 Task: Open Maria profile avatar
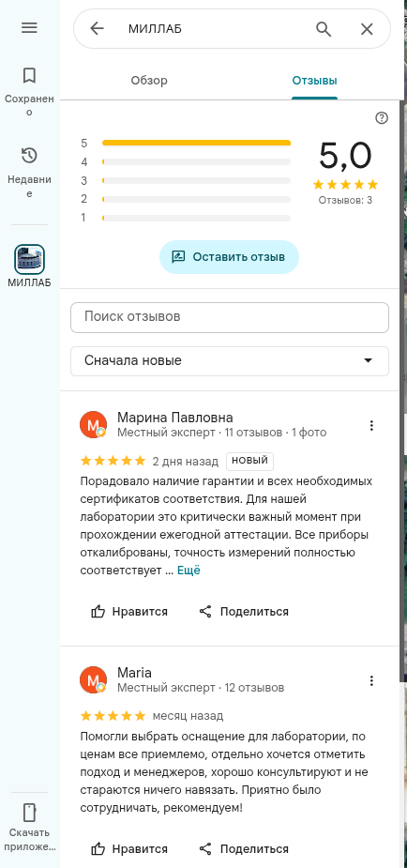point(94,679)
